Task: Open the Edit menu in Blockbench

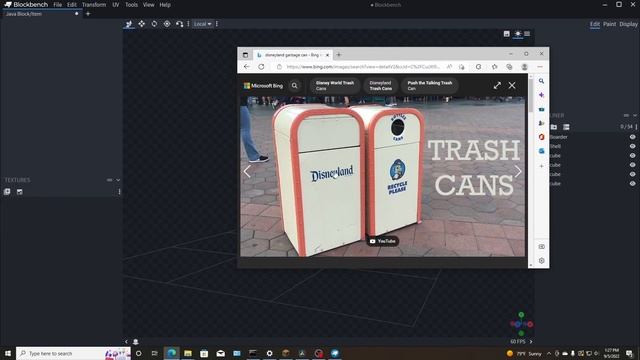Action: [72, 5]
